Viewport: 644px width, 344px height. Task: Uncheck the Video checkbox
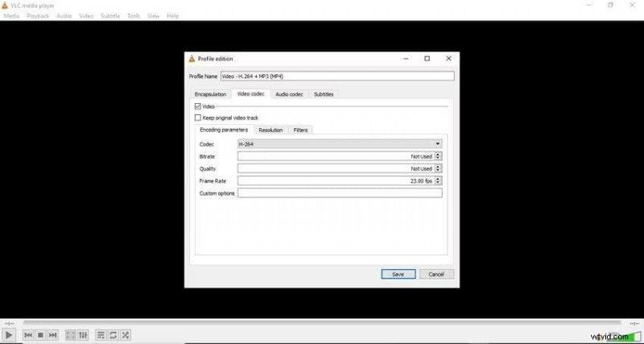click(x=198, y=106)
